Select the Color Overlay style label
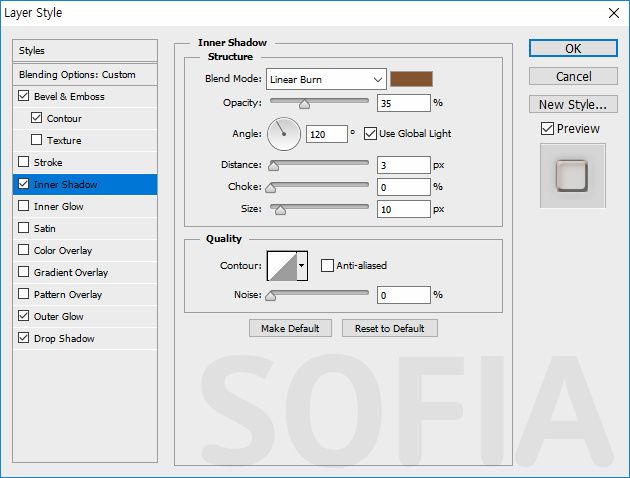 (63, 251)
